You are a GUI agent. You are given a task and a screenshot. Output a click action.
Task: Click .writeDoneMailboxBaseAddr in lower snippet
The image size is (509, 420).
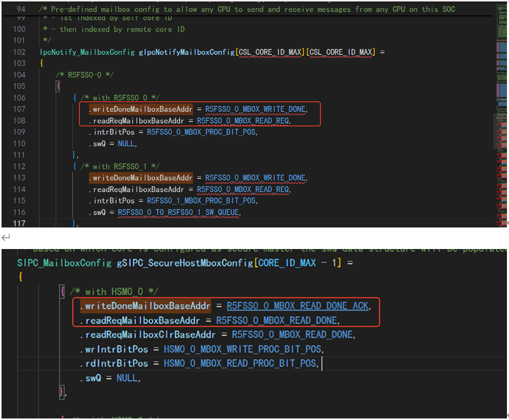[145, 306]
